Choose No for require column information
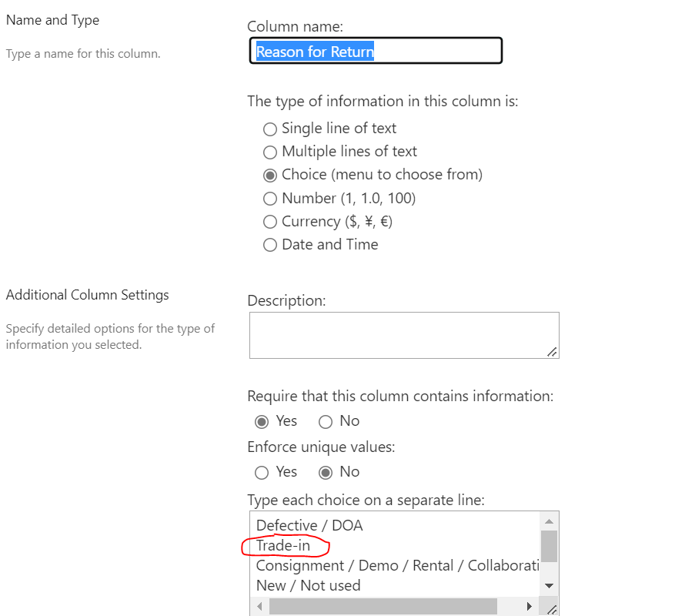Screen dimensions: 675x616 [x=326, y=422]
